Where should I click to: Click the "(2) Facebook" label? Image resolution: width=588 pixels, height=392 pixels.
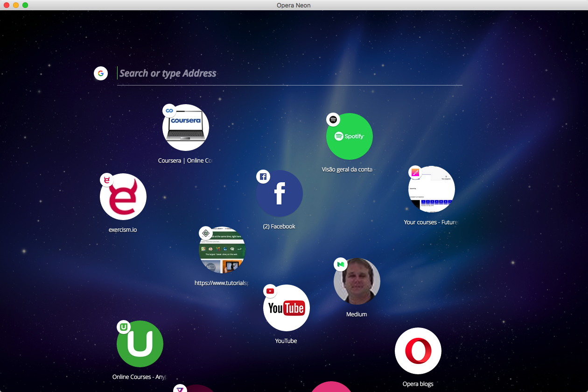pos(279,227)
